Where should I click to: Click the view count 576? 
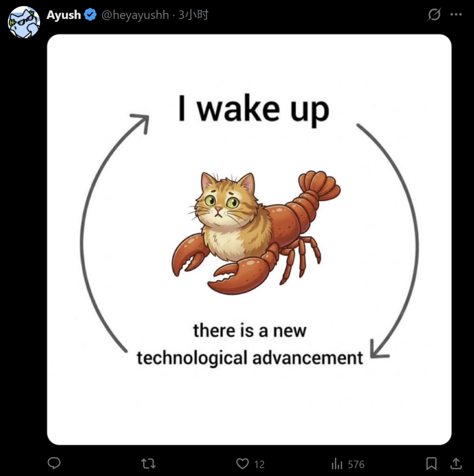point(356,464)
